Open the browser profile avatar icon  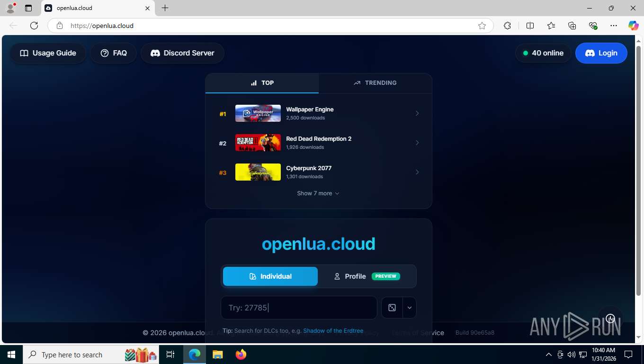[x=10, y=8]
